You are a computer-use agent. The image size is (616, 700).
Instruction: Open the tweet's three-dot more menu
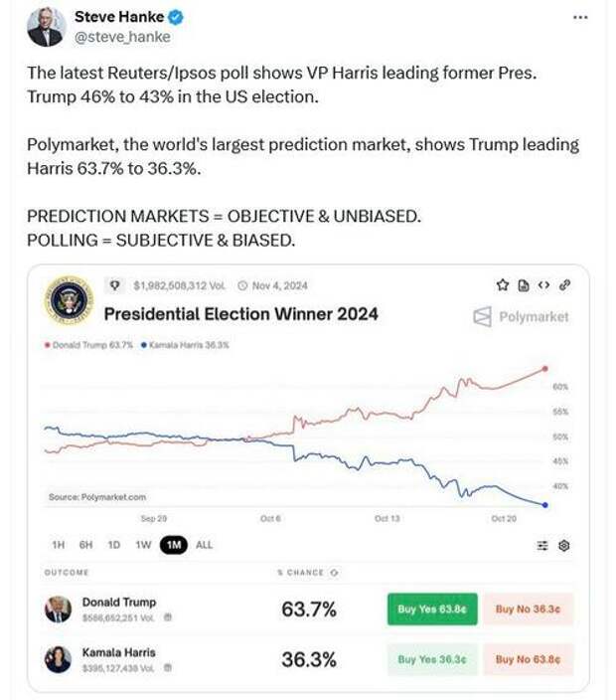pyautogui.click(x=581, y=18)
